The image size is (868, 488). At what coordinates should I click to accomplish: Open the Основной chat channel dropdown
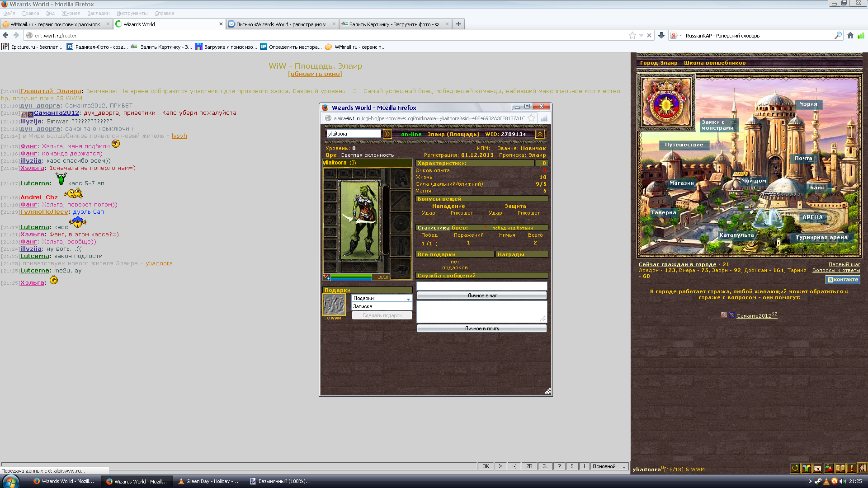point(609,466)
